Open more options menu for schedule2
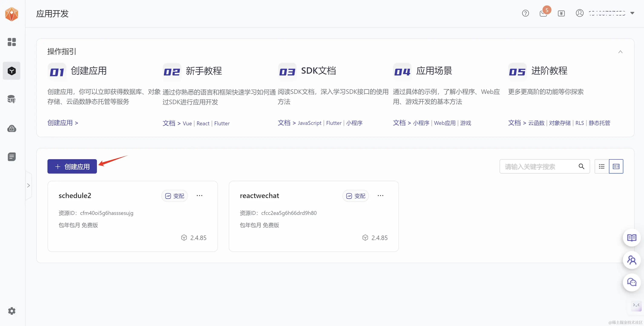The height and width of the screenshot is (326, 644). tap(200, 196)
